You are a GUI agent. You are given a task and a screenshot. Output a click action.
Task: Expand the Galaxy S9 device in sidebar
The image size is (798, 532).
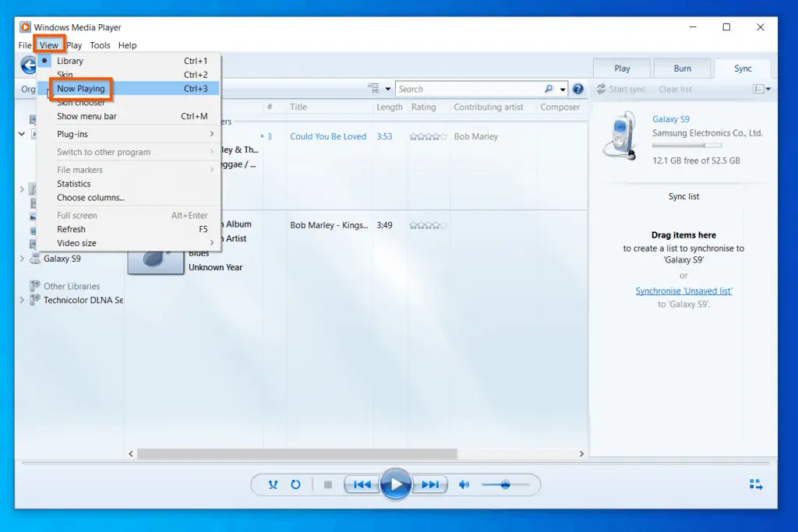click(22, 258)
